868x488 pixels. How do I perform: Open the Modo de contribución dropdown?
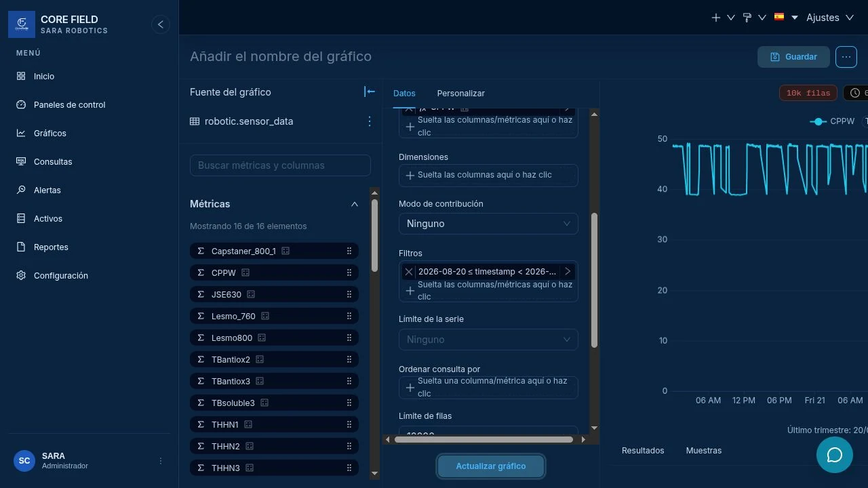click(x=488, y=224)
